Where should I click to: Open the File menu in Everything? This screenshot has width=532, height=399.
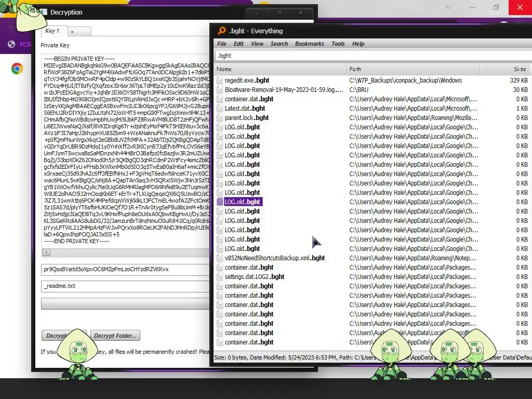(221, 44)
